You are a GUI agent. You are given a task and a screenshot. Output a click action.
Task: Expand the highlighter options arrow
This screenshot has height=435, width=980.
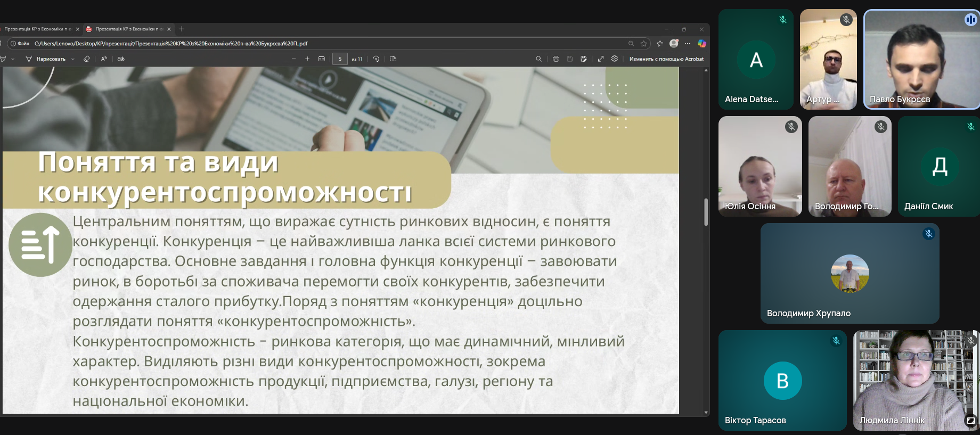click(x=13, y=59)
